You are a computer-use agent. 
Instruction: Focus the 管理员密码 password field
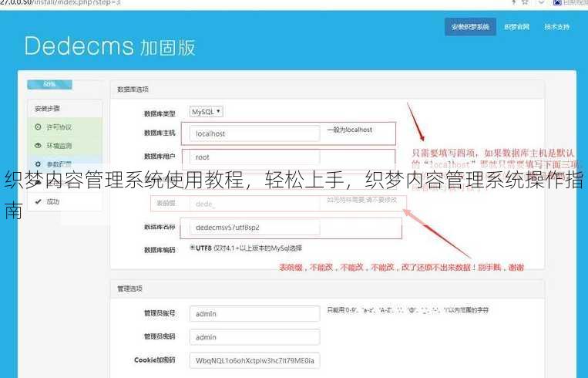click(x=254, y=337)
